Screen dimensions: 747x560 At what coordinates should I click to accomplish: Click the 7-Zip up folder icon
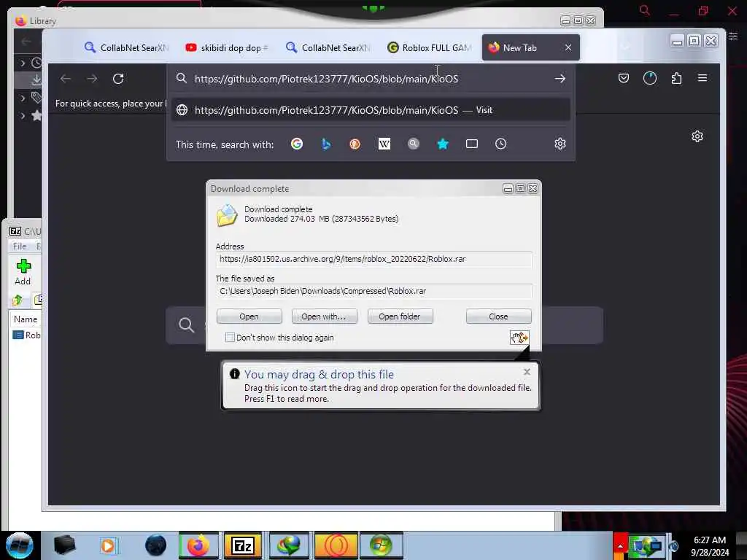click(x=18, y=300)
